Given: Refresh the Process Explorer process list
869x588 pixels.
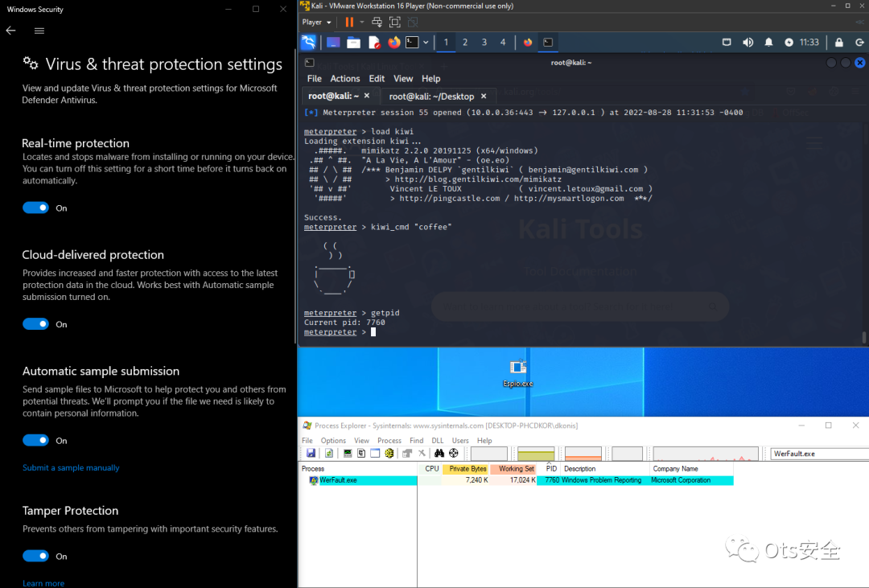Looking at the screenshot, I should [x=329, y=454].
